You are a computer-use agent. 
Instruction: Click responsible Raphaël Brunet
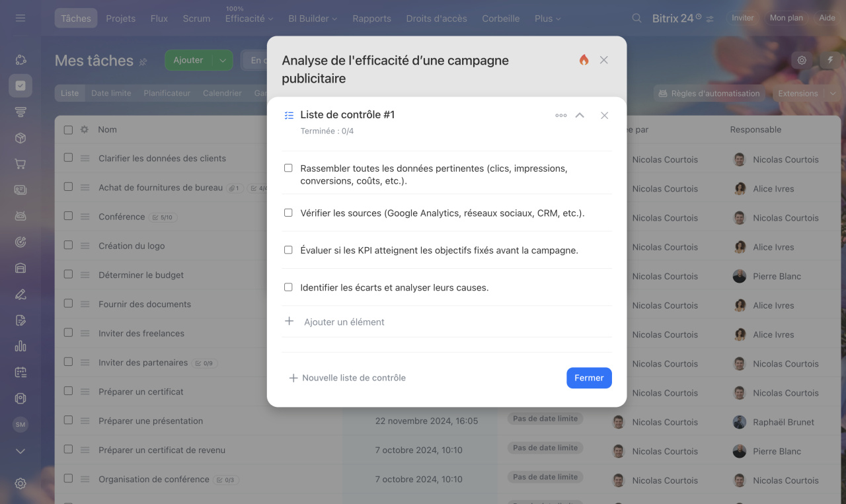(783, 422)
